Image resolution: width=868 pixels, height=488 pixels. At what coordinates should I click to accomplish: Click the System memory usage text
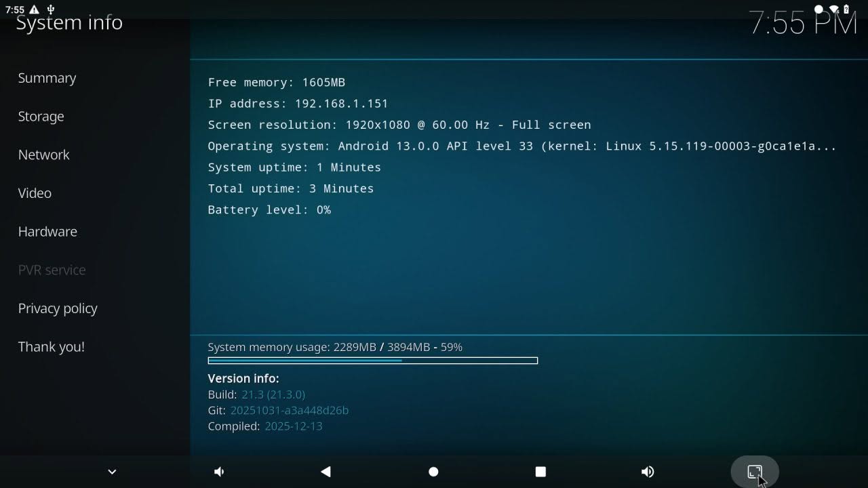(335, 347)
